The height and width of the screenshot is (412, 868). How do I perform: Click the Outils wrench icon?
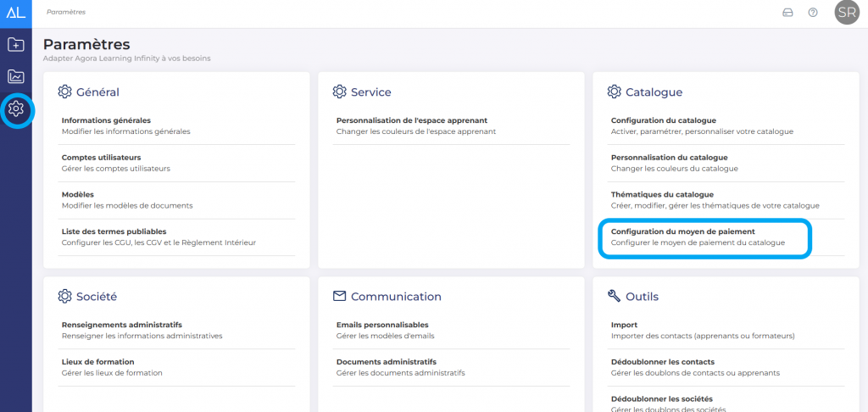point(615,296)
